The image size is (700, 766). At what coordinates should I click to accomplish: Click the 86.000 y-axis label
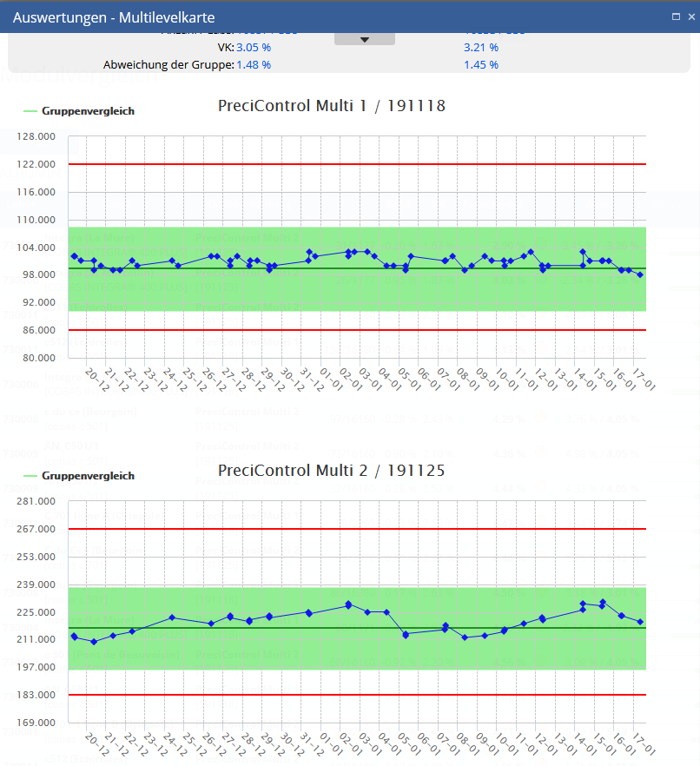pyautogui.click(x=36, y=330)
